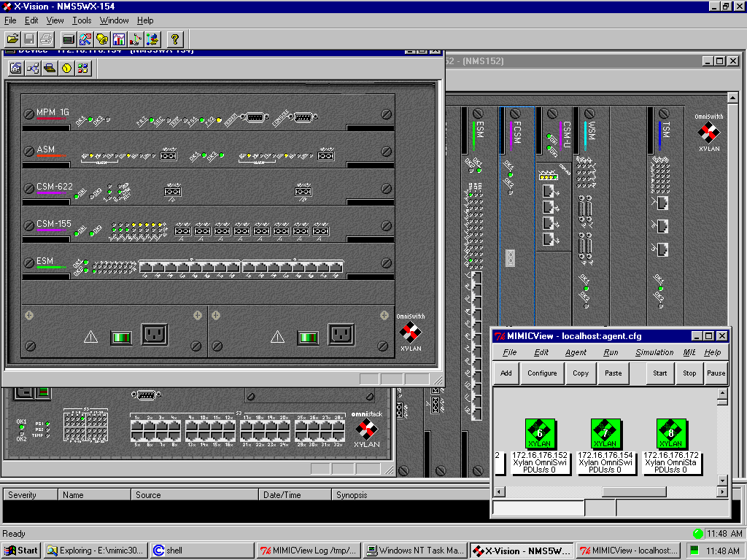Click the agent label 172.16.176.152
The height and width of the screenshot is (560, 747).
[x=540, y=455]
